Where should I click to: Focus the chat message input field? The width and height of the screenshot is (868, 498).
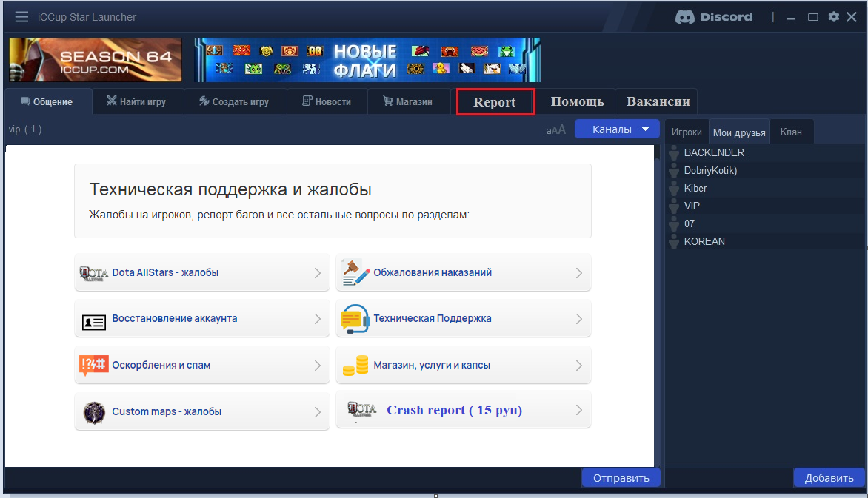tap(293, 477)
